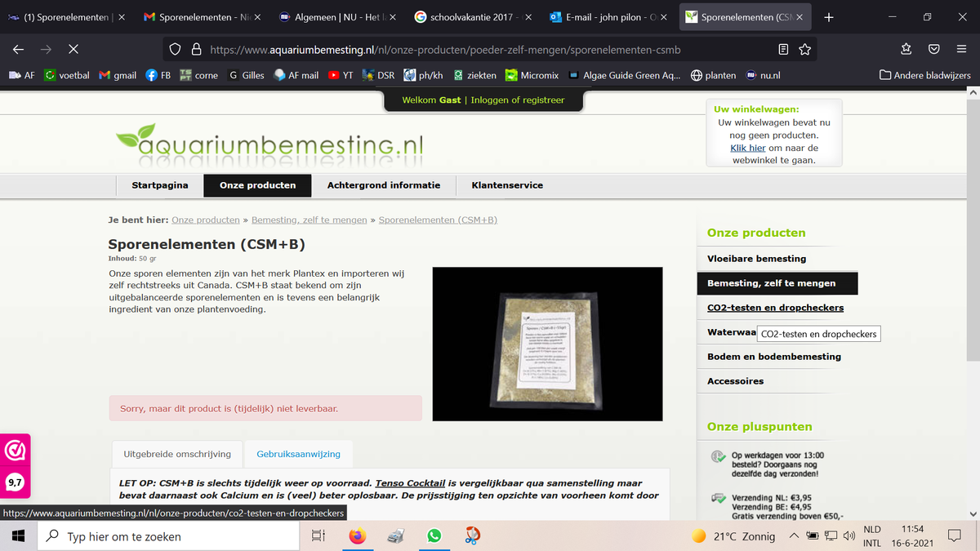Open WhatsApp from the taskbar
The height and width of the screenshot is (551, 980).
click(x=434, y=536)
